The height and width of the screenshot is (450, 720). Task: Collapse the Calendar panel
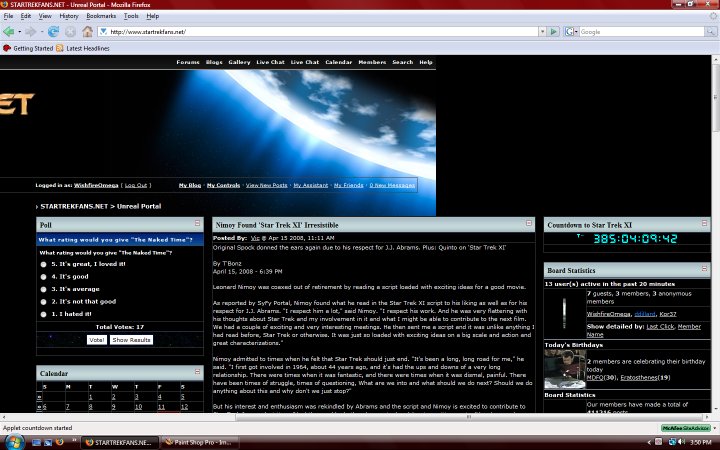197,371
